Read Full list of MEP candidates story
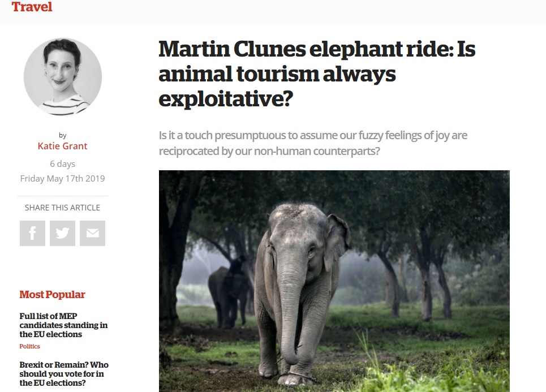The width and height of the screenshot is (546, 392). click(63, 325)
